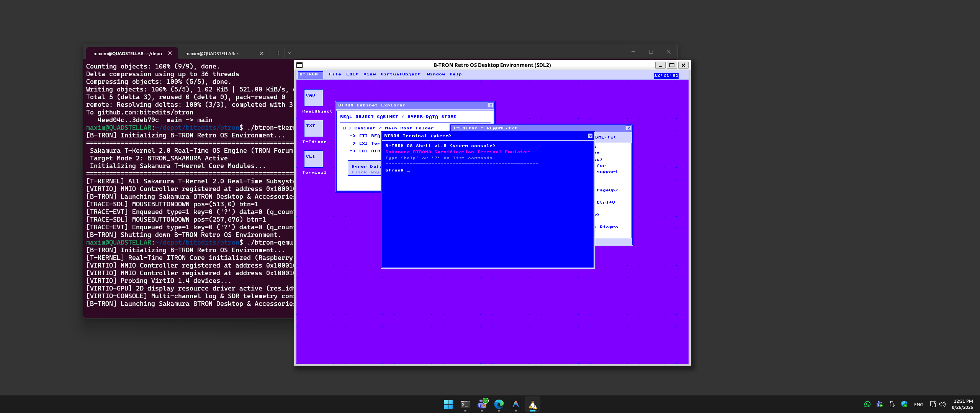The width and height of the screenshot is (980, 413).
Task: Open the CAB RealObject desktop icon
Action: pos(313,98)
